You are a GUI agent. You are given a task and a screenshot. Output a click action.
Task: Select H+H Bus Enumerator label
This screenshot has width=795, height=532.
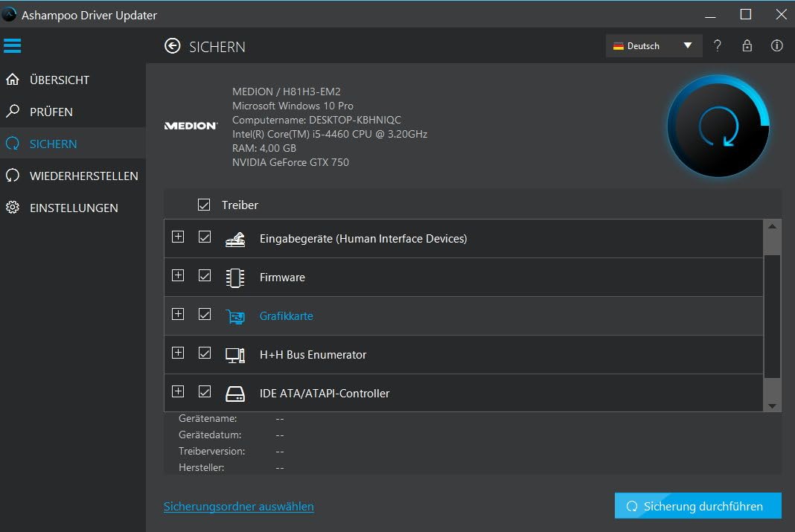pos(313,355)
